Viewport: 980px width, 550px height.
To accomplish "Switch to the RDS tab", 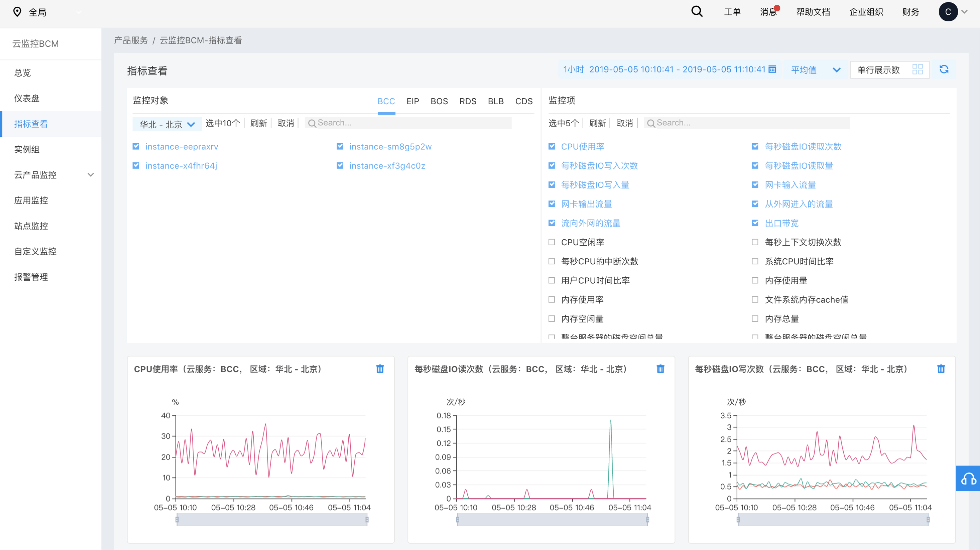I will 467,101.
